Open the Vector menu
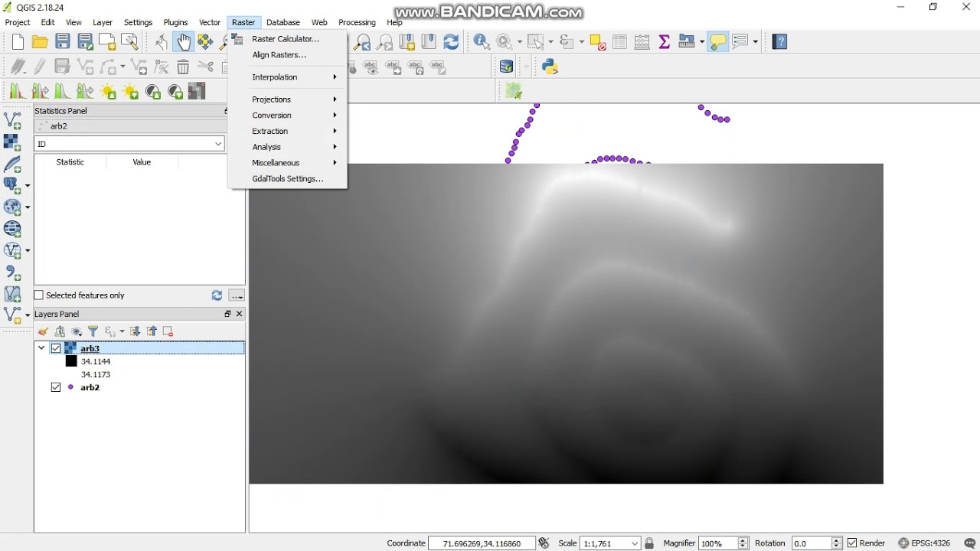This screenshot has height=551, width=980. 210,23
